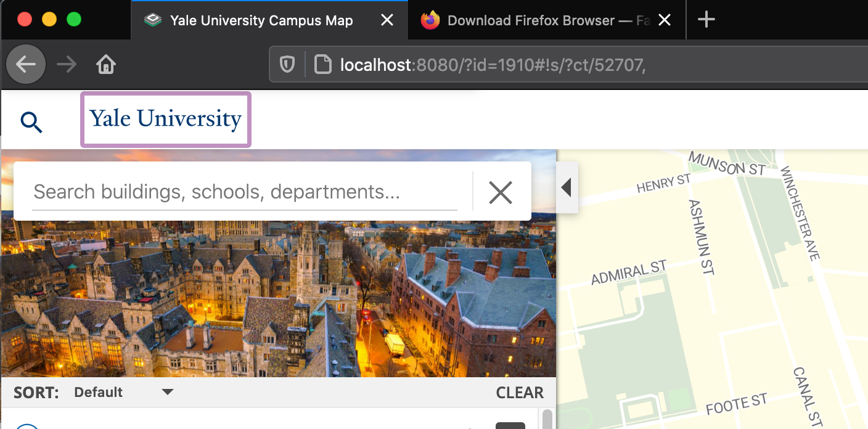The width and height of the screenshot is (868, 429).
Task: Click the ASHMUN ST map label
Action: point(702,237)
